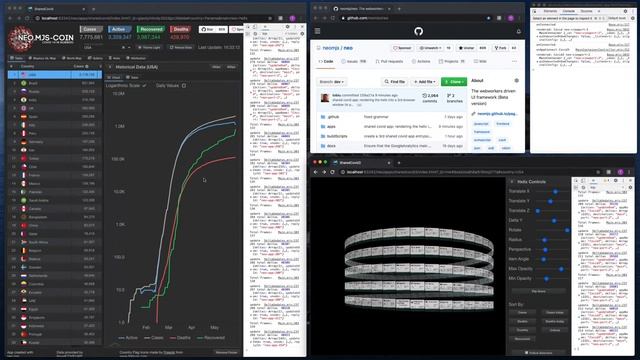Open the apps folder in repo
This screenshot has width=640, height=360.
(331, 127)
